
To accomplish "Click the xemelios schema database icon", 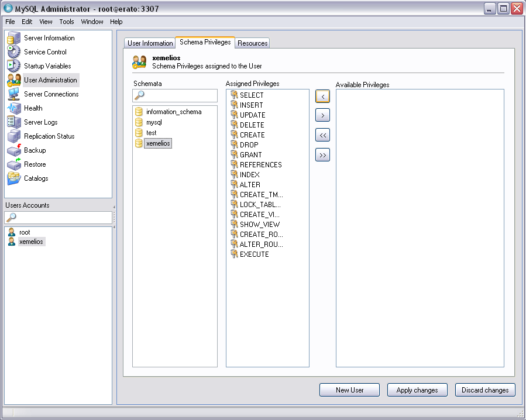I will coord(139,143).
